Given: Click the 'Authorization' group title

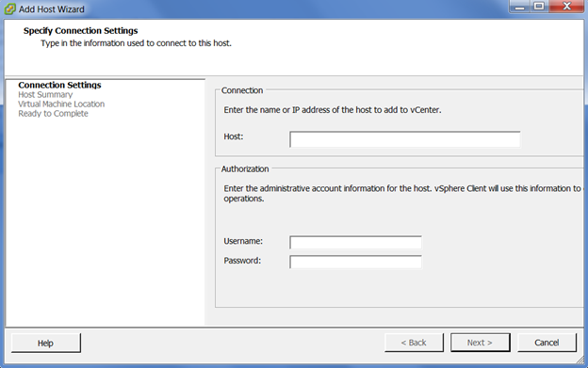Looking at the screenshot, I should (x=245, y=169).
